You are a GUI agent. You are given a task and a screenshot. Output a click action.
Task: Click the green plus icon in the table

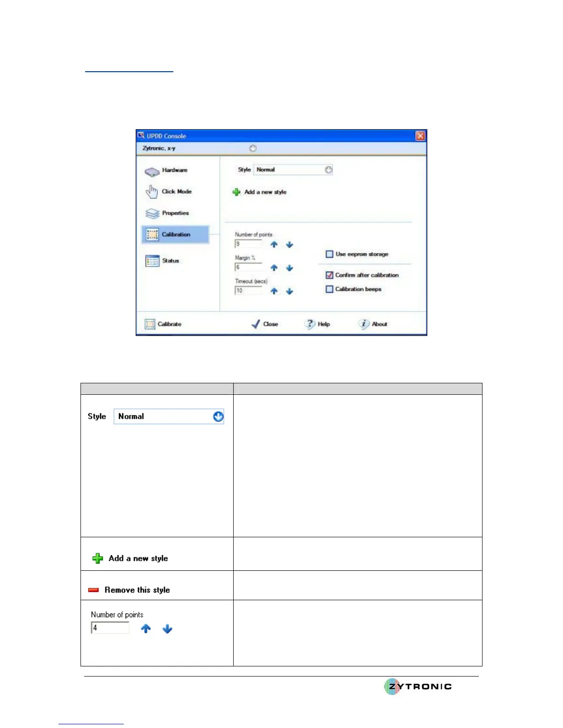[98, 558]
